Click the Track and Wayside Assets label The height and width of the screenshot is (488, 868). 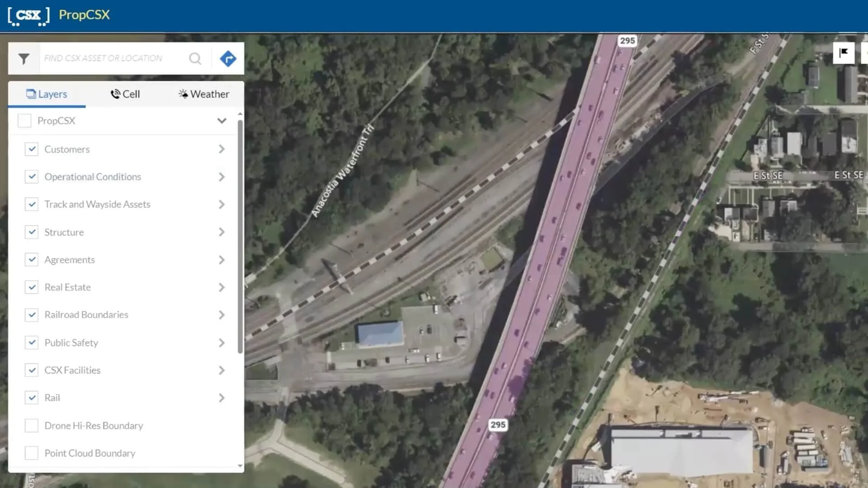pyautogui.click(x=97, y=204)
